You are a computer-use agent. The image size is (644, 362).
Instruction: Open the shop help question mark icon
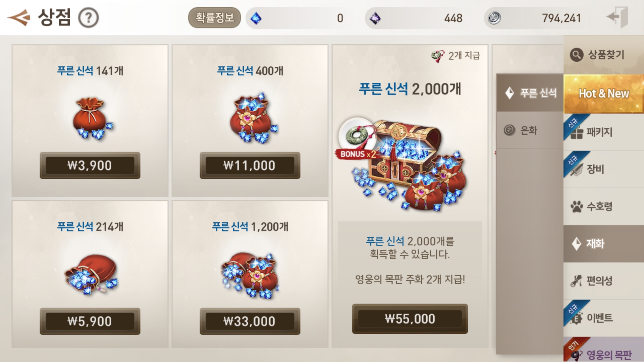[x=88, y=18]
